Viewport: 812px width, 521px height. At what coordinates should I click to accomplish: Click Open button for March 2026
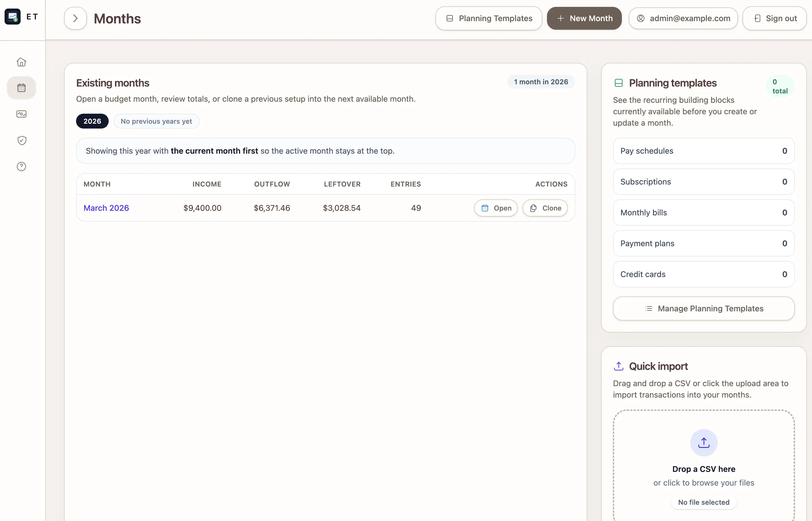click(496, 208)
